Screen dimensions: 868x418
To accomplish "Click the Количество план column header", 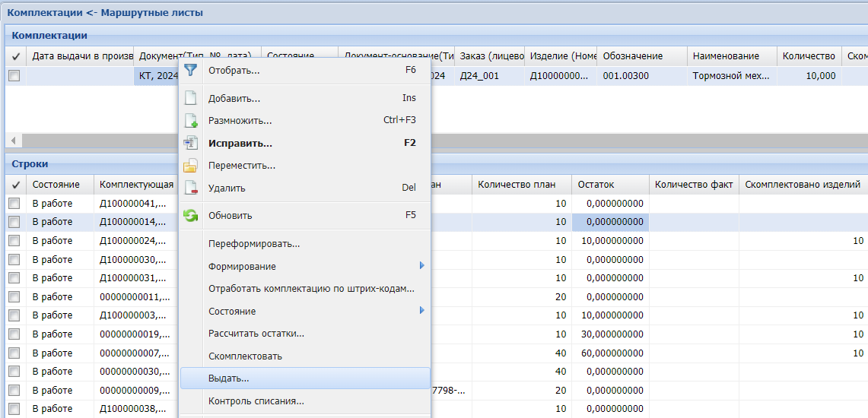I will [x=517, y=185].
